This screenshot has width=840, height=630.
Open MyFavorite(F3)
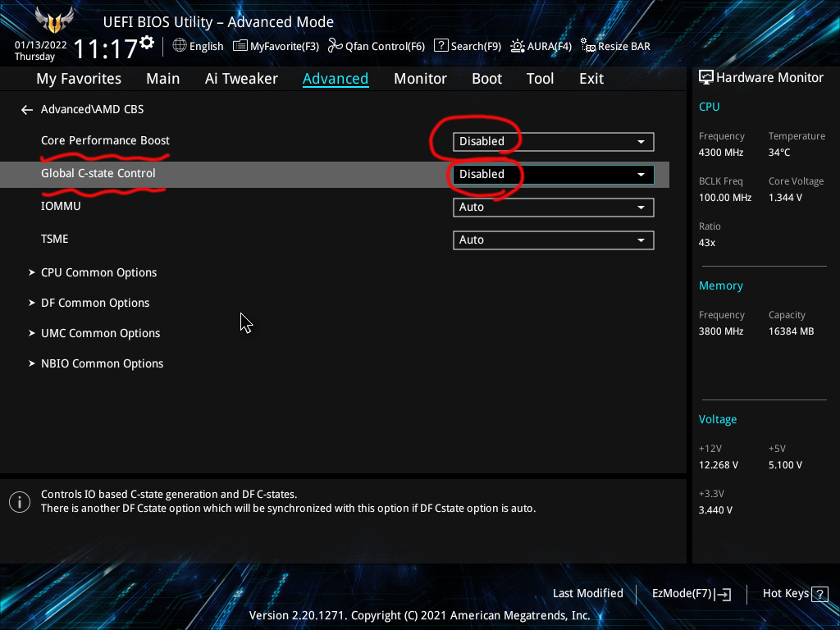(x=276, y=46)
